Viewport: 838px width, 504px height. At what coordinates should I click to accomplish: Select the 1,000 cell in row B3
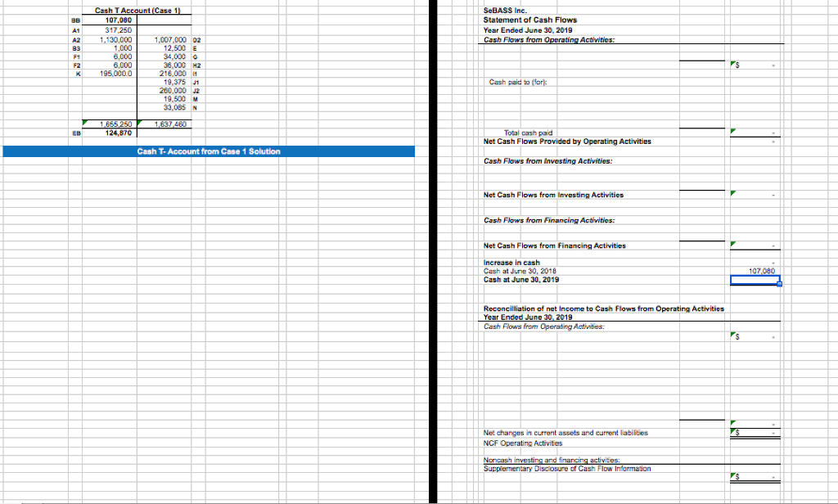click(123, 48)
